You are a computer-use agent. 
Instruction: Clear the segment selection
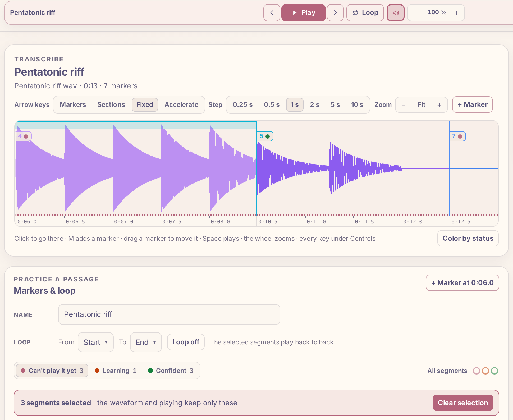point(463,403)
